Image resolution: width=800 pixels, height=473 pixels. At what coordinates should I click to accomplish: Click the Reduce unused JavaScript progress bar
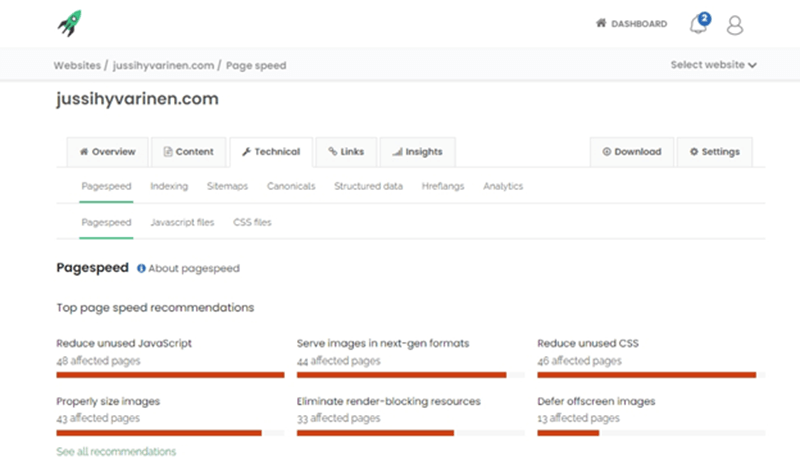tap(170, 375)
